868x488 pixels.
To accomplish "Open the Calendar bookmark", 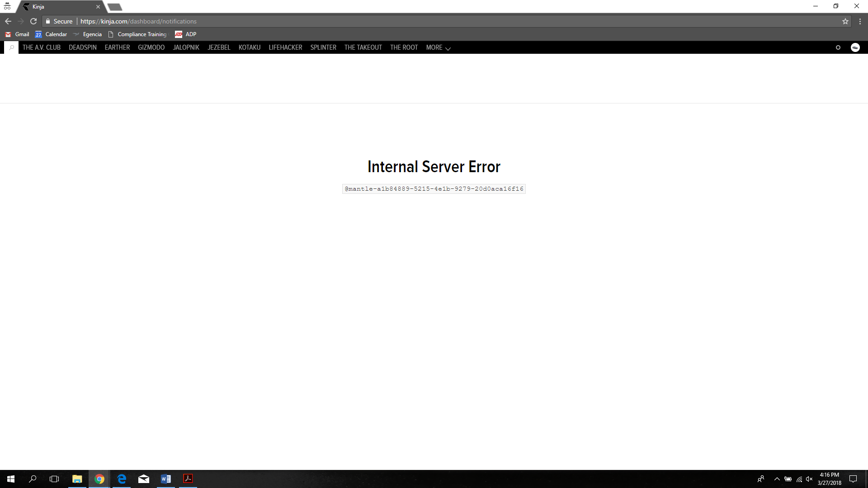I will [51, 34].
